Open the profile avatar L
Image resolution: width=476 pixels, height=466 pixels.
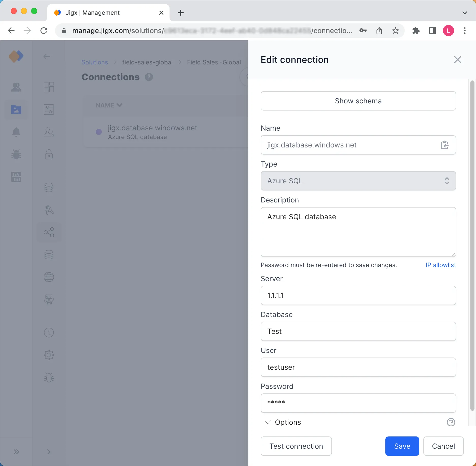point(449,31)
